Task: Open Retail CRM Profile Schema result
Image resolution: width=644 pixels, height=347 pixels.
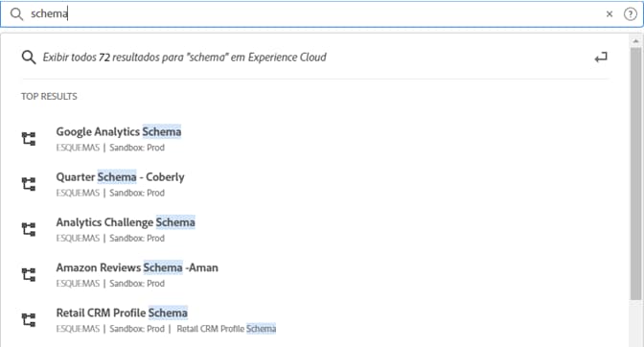Action: (x=122, y=312)
